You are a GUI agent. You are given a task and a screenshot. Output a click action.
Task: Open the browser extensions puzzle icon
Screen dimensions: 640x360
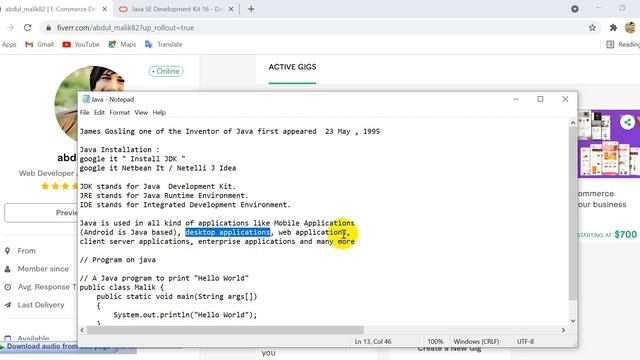[x=613, y=28]
